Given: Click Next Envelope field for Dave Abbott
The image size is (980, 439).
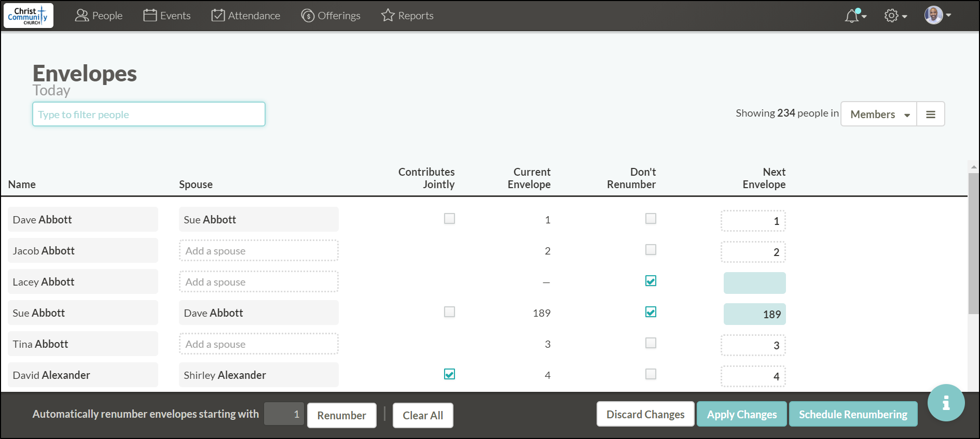Looking at the screenshot, I should pyautogui.click(x=753, y=221).
